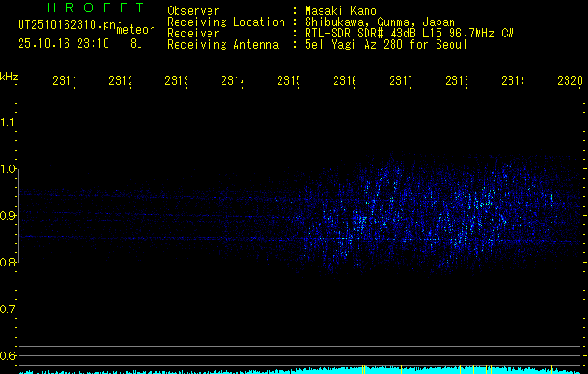The image size is (588, 374).
Task: Click the 0.9 frequency axis tick
Action: [x=8, y=215]
